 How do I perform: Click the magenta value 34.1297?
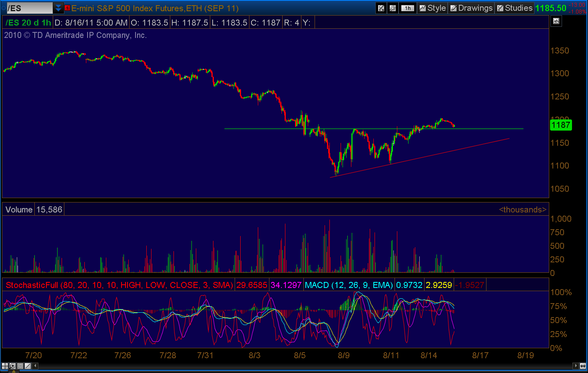coord(286,285)
